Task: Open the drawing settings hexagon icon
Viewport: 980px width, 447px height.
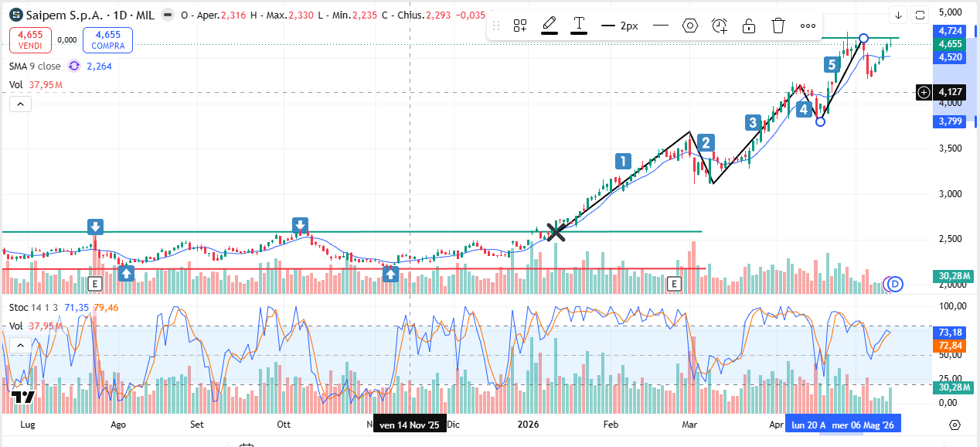Action: [x=690, y=26]
